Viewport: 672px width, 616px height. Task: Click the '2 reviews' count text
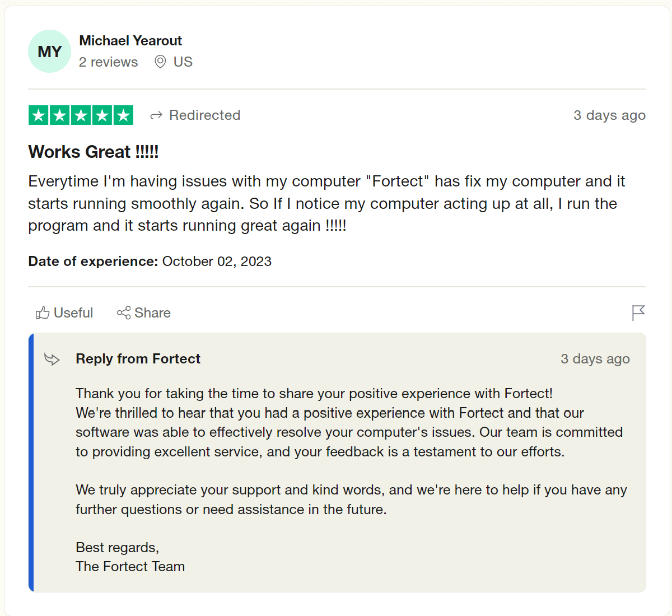108,62
